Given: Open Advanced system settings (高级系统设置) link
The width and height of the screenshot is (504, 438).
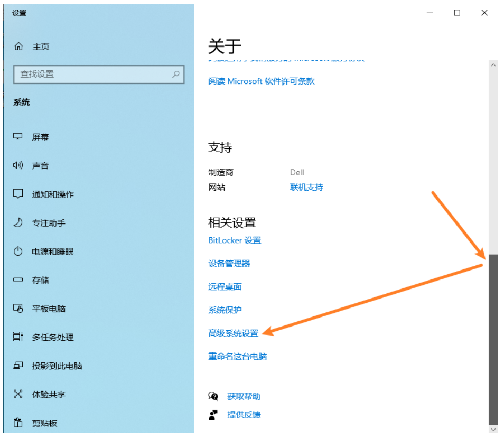Looking at the screenshot, I should click(x=234, y=333).
